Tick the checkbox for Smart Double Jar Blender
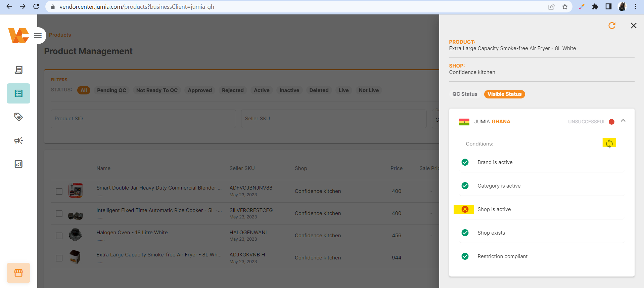 59,192
